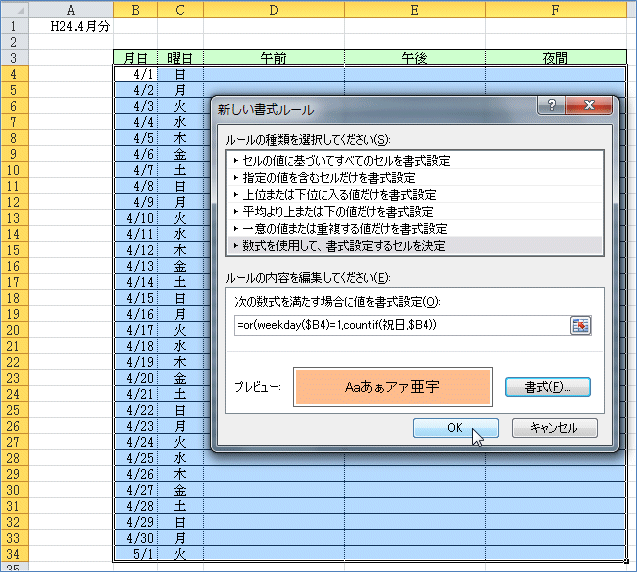Select rule type 一意の値または重複する値だけを書式設定
The width and height of the screenshot is (637, 572).
(x=415, y=229)
